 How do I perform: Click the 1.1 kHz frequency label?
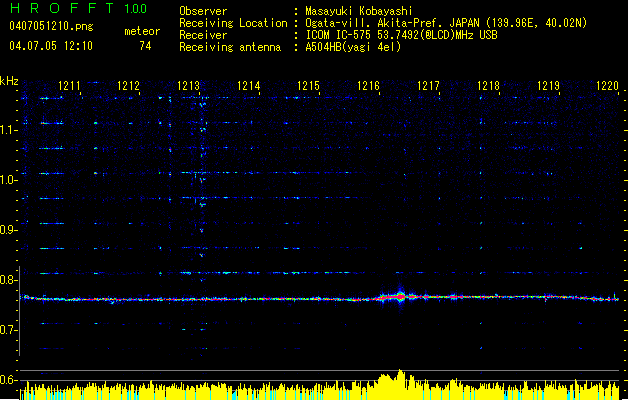click(x=9, y=130)
